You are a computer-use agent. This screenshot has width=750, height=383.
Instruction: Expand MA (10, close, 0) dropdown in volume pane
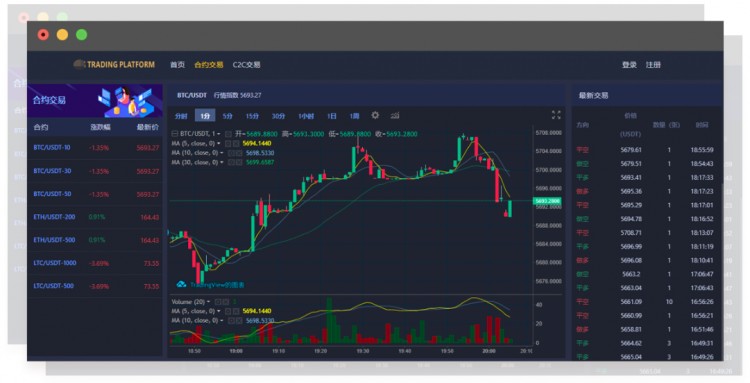pyautogui.click(x=222, y=321)
